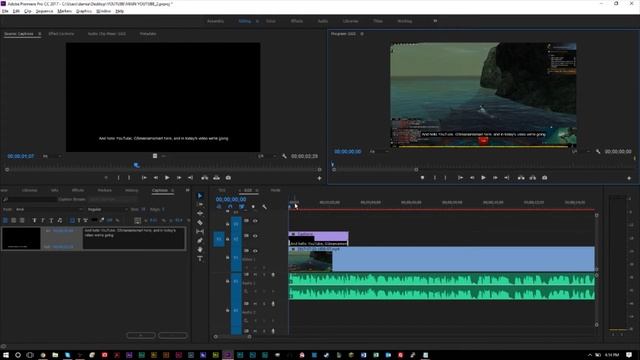This screenshot has width=640, height=360.
Task: Open Source monitor settings wrench
Action: [x=284, y=156]
